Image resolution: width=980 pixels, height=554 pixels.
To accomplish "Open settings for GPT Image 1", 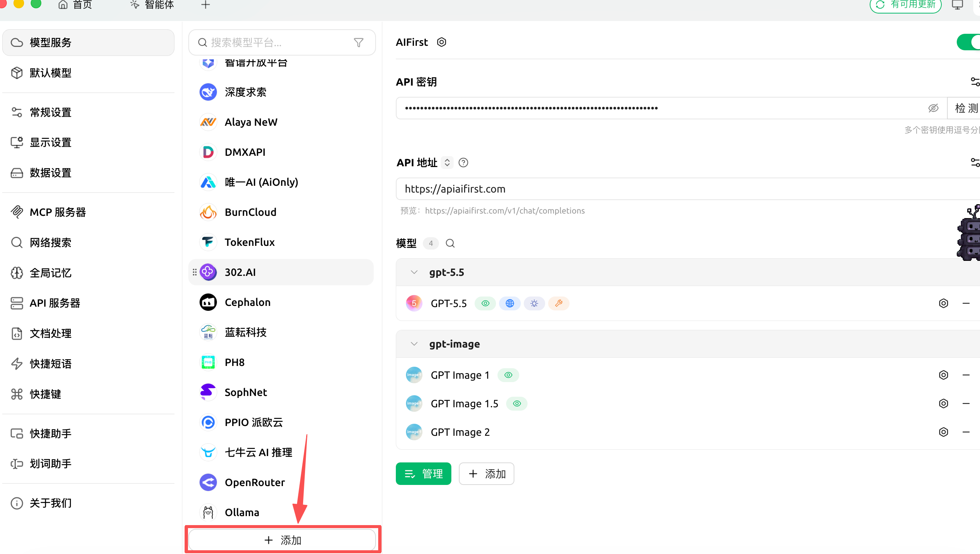I will 943,375.
